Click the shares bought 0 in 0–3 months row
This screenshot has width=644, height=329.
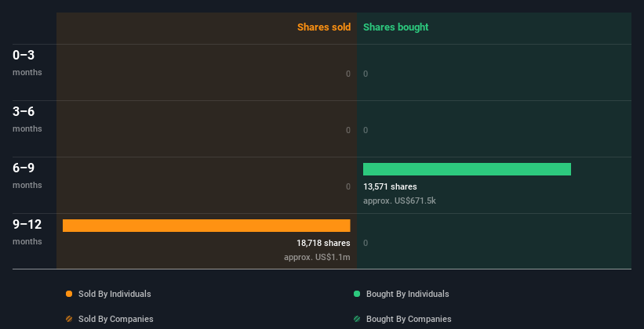click(x=366, y=74)
